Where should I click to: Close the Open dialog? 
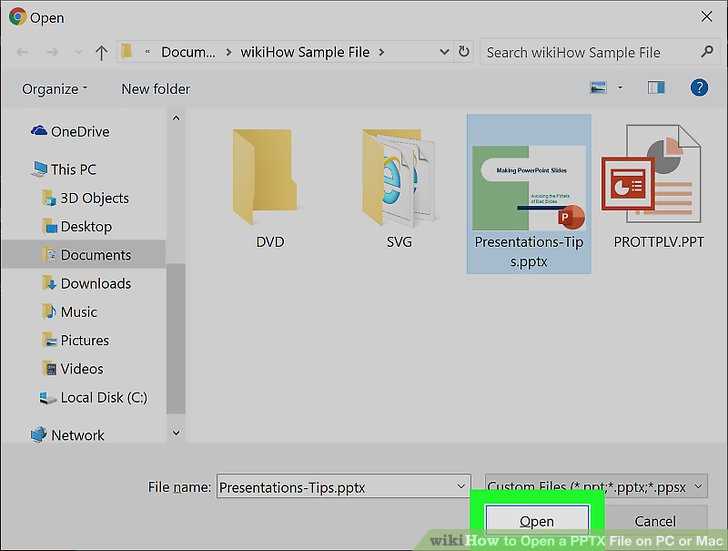click(x=707, y=17)
